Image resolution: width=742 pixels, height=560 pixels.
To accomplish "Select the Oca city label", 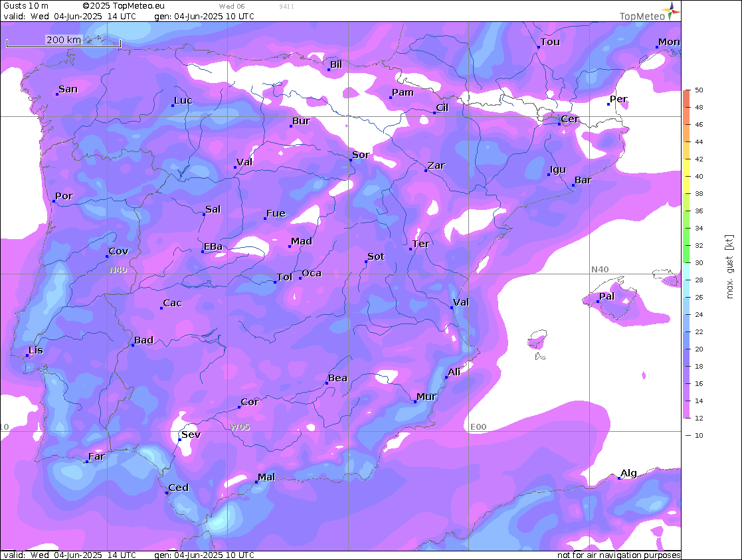I will point(312,272).
